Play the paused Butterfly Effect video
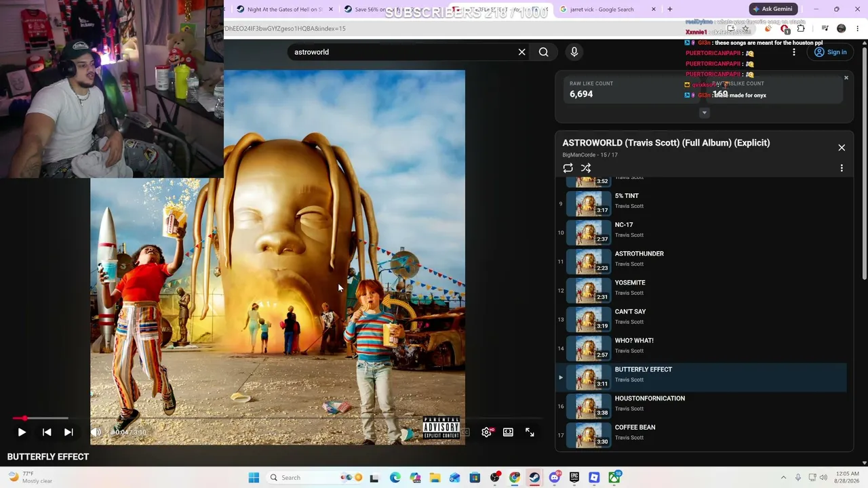The width and height of the screenshot is (868, 488). click(22, 432)
